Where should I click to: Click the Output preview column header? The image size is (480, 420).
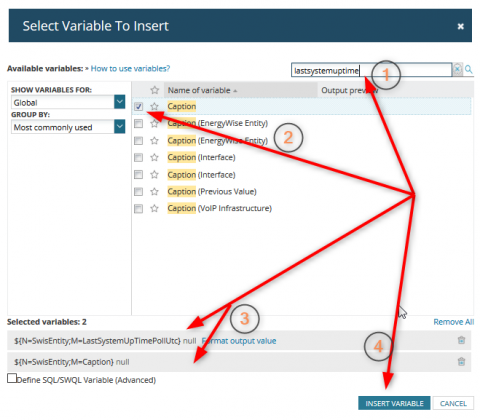click(x=349, y=90)
